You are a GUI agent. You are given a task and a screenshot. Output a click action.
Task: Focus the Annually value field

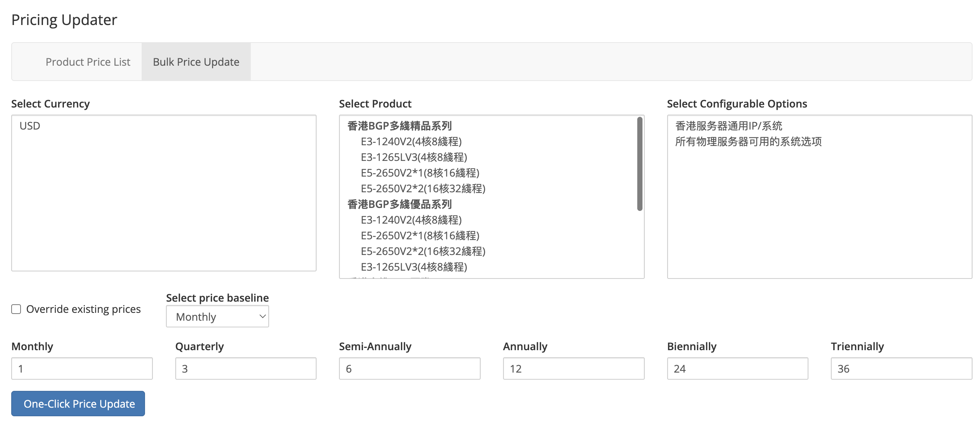point(573,368)
